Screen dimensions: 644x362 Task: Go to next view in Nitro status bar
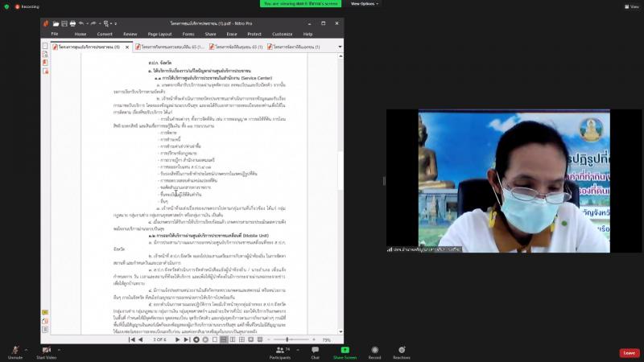tap(205, 339)
